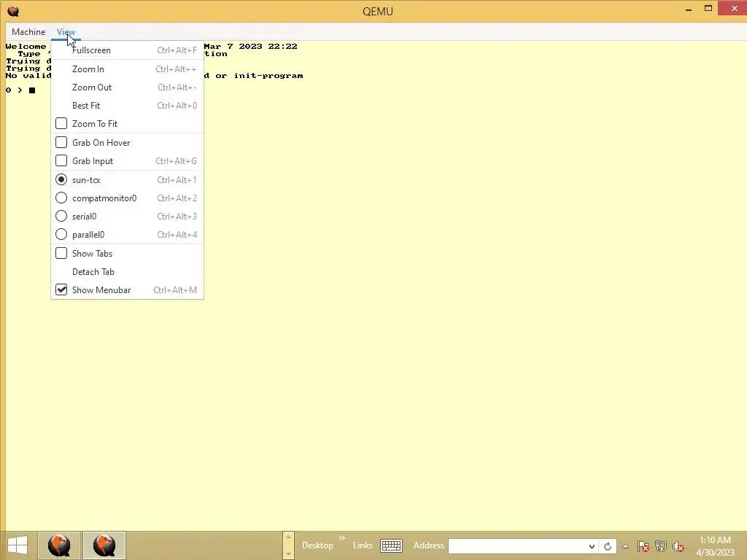Open the Machine menu
Image resolution: width=747 pixels, height=560 pixels.
pyautogui.click(x=28, y=32)
